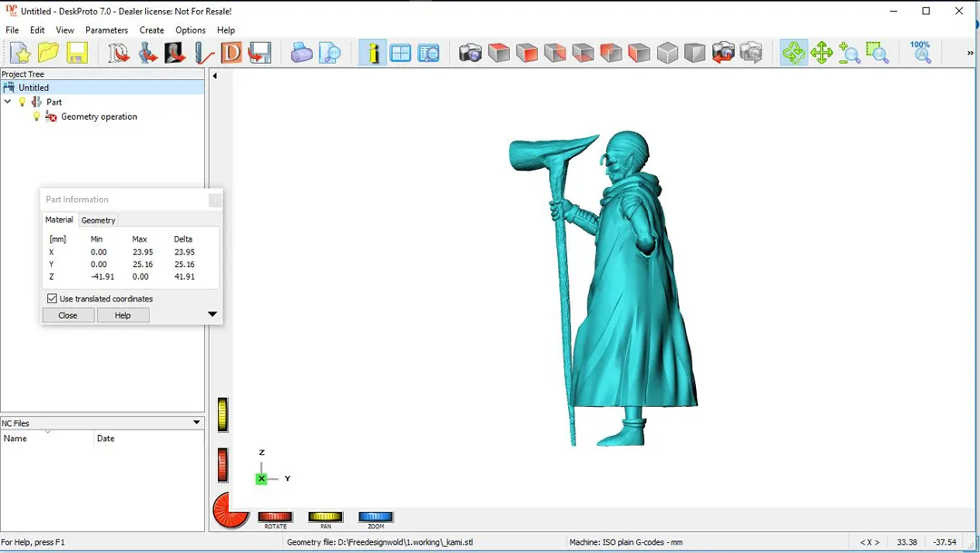
Task: Click the Save Project floppy disk icon
Action: [x=77, y=53]
